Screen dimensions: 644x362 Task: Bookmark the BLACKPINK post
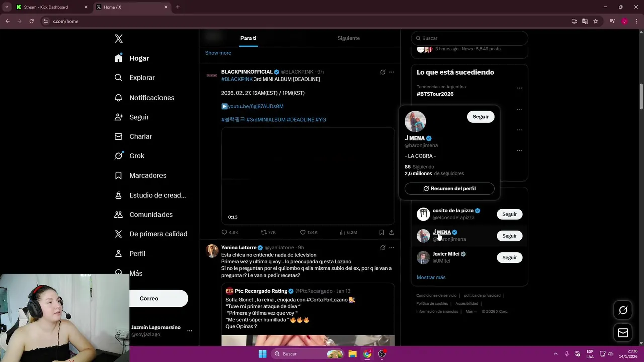(x=382, y=232)
